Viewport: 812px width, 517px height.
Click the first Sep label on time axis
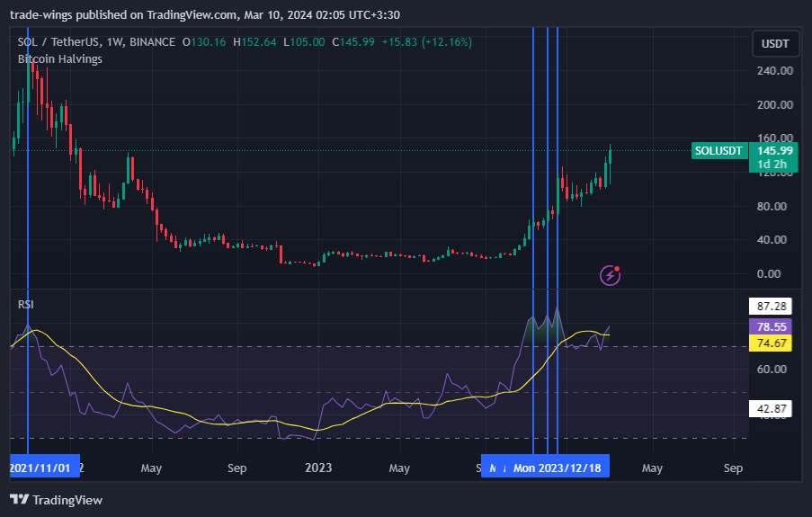tap(237, 468)
